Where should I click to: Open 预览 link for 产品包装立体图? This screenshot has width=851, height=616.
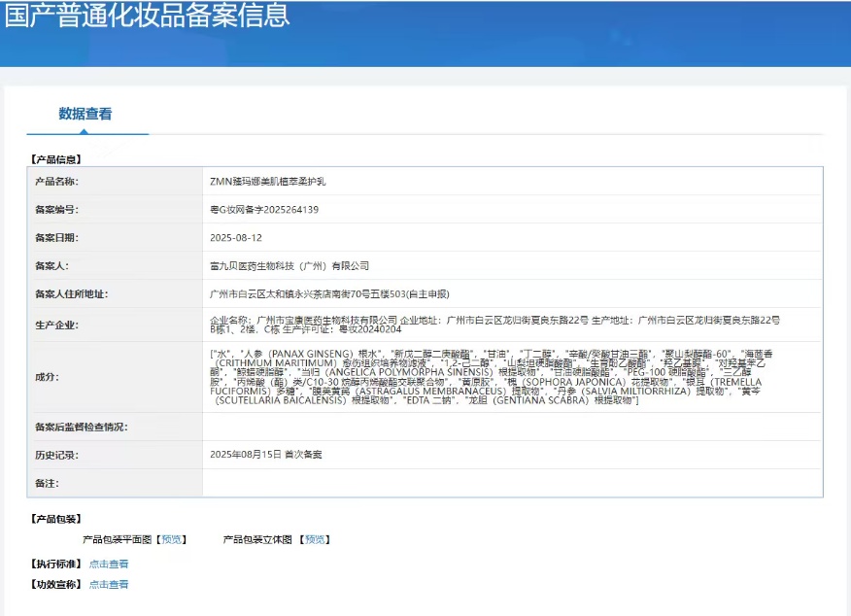pyautogui.click(x=314, y=539)
